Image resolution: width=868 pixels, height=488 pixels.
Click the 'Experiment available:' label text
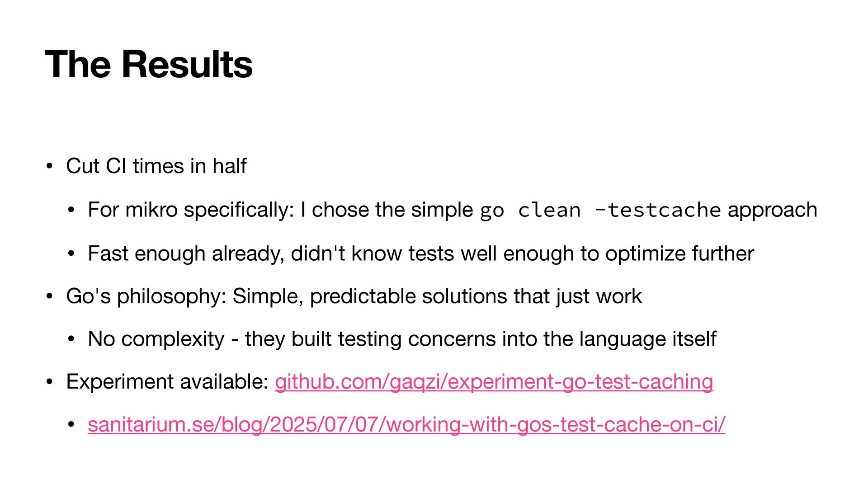[167, 382]
